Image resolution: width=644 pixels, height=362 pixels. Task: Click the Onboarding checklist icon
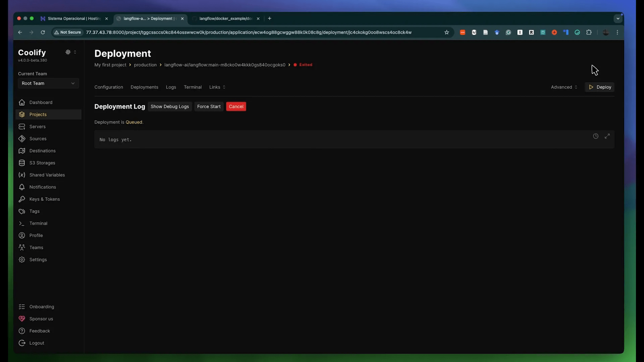[x=22, y=307]
